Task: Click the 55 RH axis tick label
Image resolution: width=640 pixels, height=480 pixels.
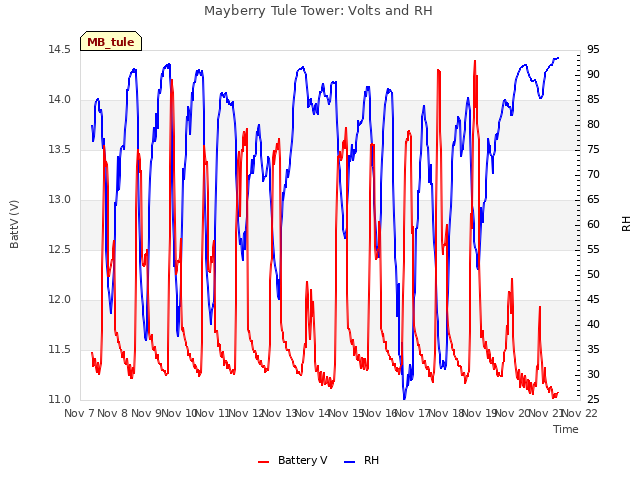Action: [x=593, y=249]
